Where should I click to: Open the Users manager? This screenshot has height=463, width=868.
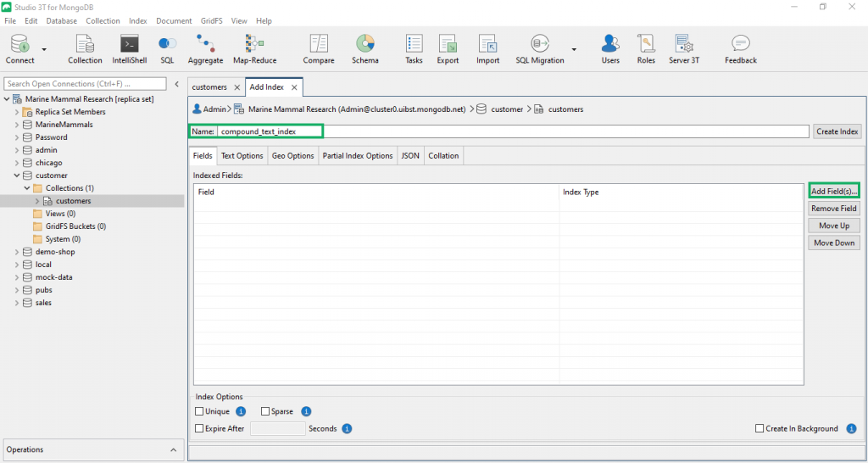(610, 48)
